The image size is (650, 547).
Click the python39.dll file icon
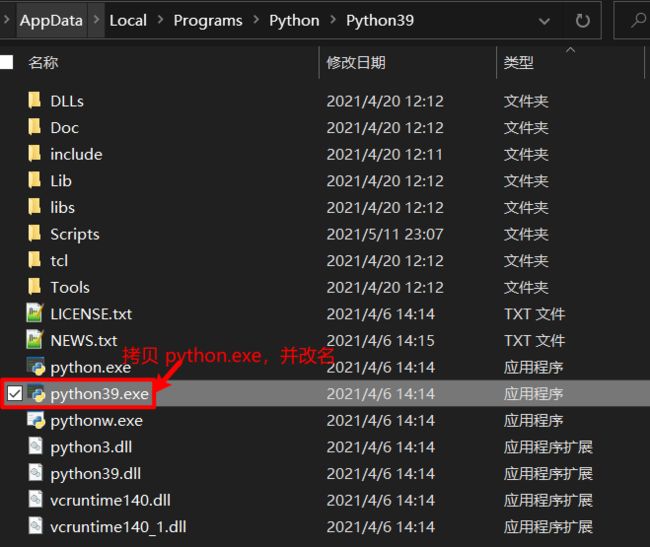coord(36,473)
